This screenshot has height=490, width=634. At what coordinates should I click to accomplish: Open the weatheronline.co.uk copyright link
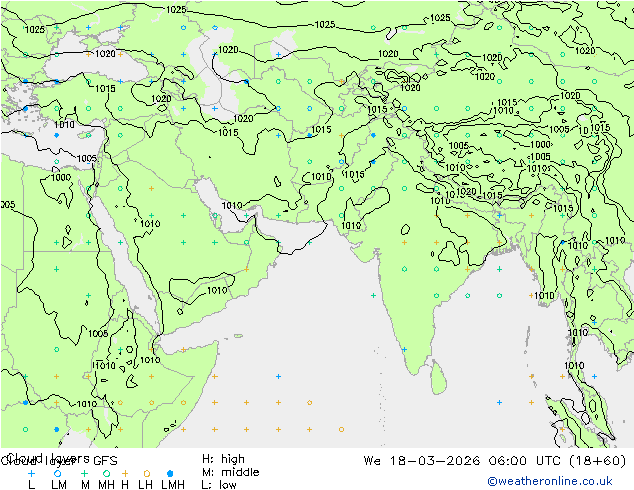(549, 481)
